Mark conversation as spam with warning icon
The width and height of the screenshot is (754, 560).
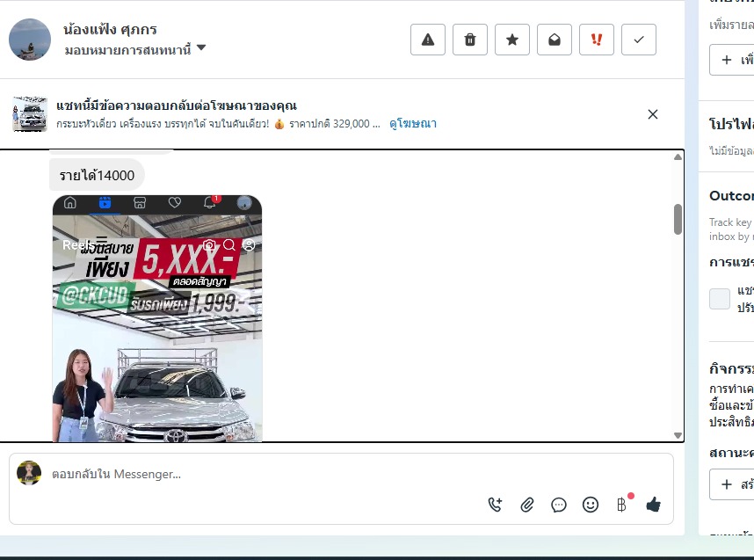click(x=427, y=40)
